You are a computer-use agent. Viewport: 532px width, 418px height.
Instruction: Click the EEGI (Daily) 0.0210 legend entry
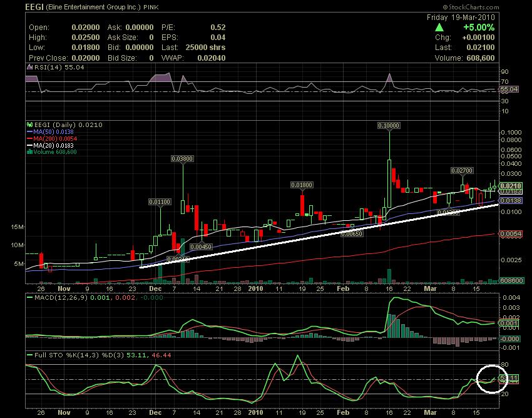click(68, 125)
